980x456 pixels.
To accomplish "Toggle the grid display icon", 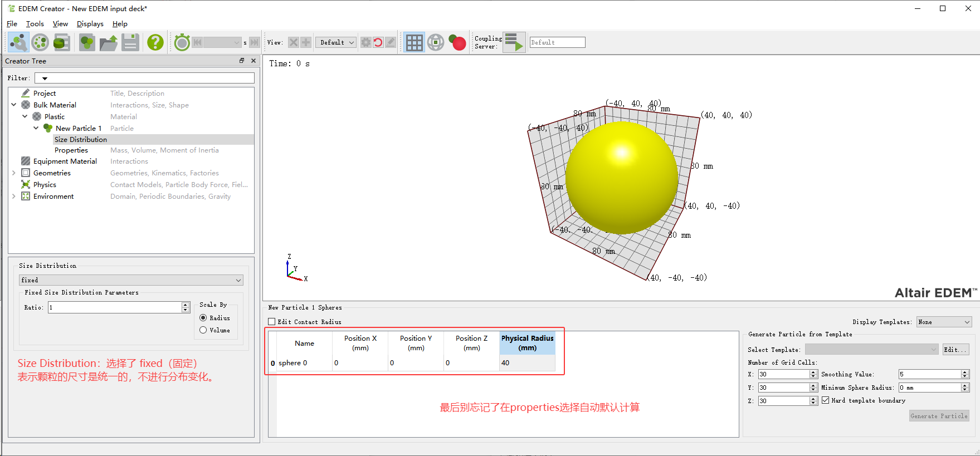I will coord(414,42).
